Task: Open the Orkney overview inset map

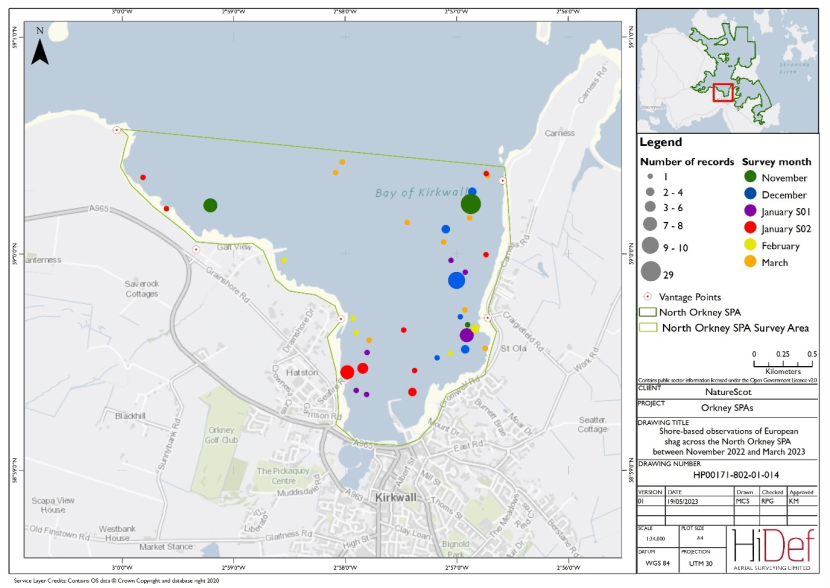Action: tap(728, 70)
